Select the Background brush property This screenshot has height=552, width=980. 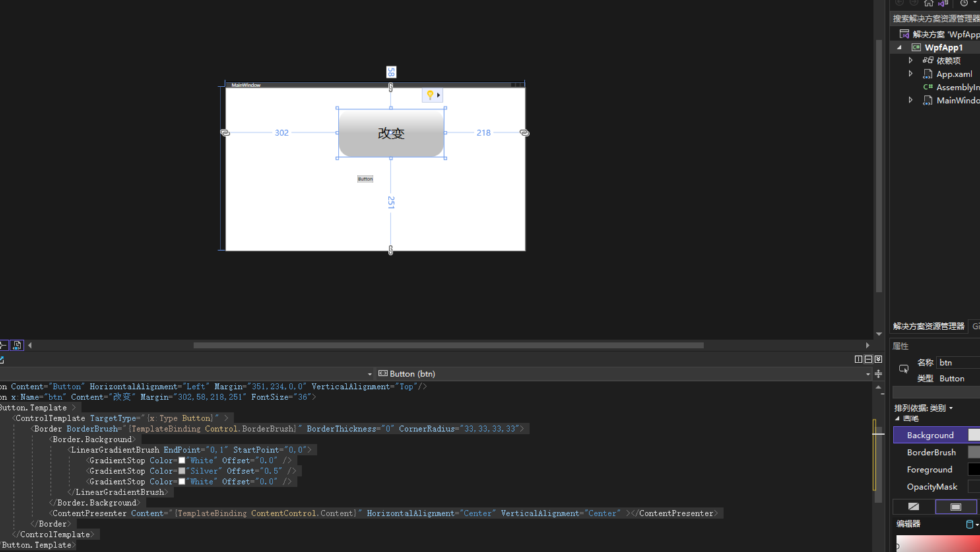[x=930, y=435]
